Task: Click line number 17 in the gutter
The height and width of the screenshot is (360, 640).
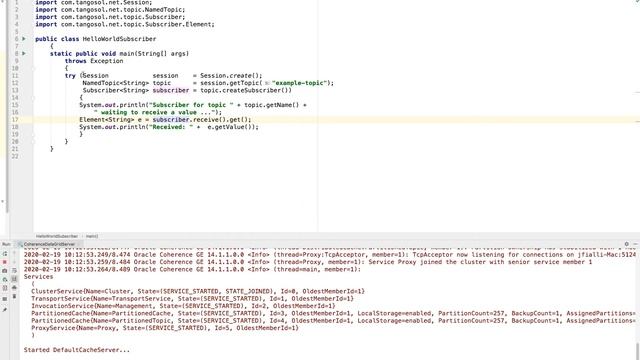Action: (15, 120)
